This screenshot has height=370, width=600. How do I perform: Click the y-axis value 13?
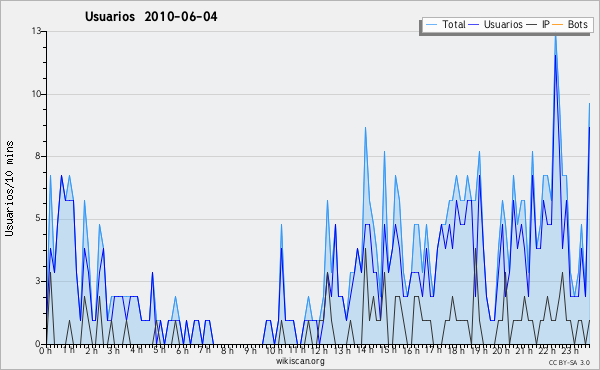[x=37, y=31]
